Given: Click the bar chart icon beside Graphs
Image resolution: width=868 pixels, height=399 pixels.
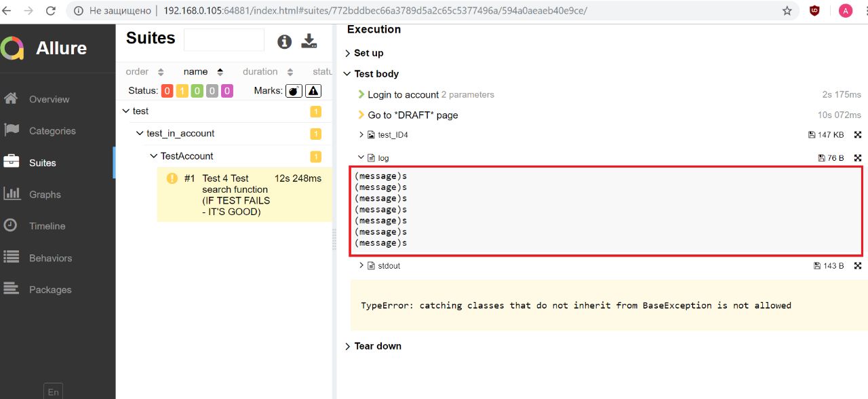Looking at the screenshot, I should click(x=12, y=193).
